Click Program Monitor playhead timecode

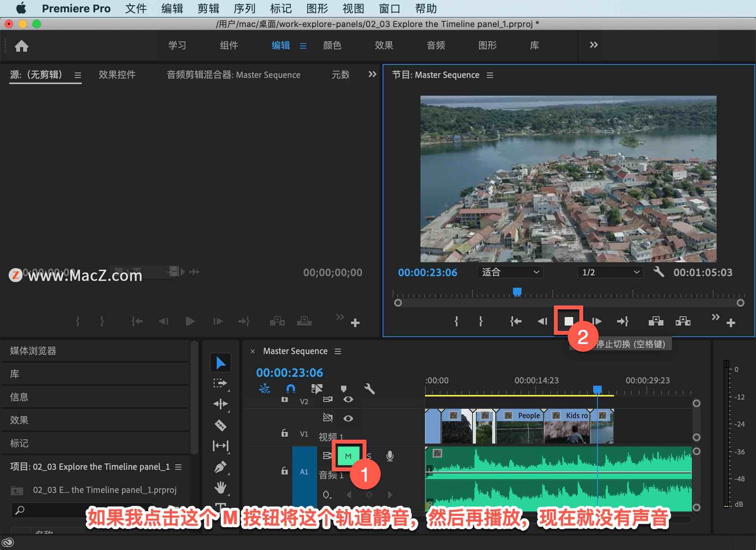[x=427, y=272]
